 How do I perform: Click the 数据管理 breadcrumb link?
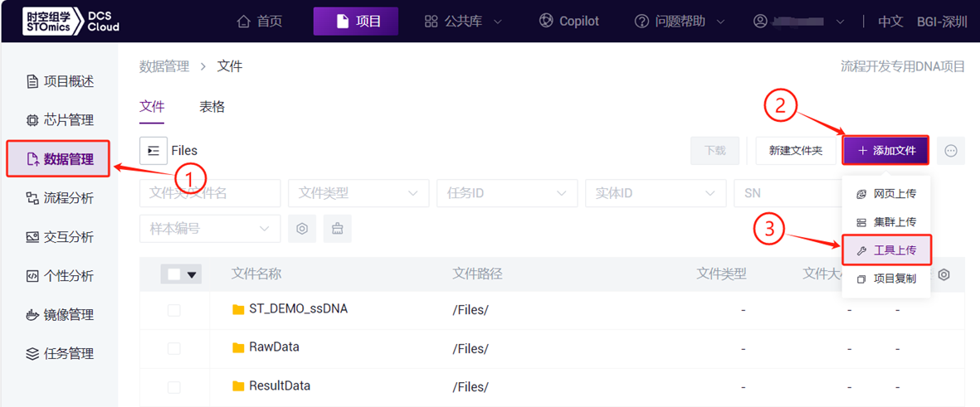tap(163, 66)
